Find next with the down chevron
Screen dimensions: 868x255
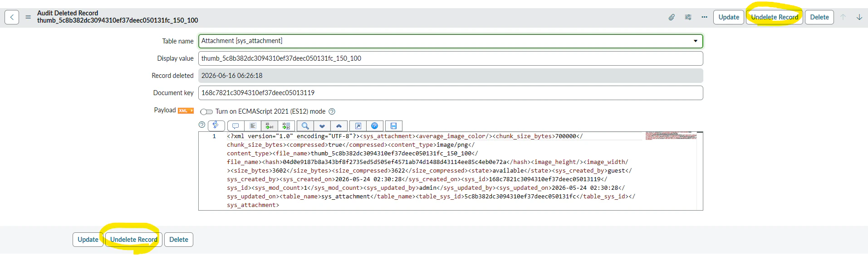pyautogui.click(x=322, y=126)
